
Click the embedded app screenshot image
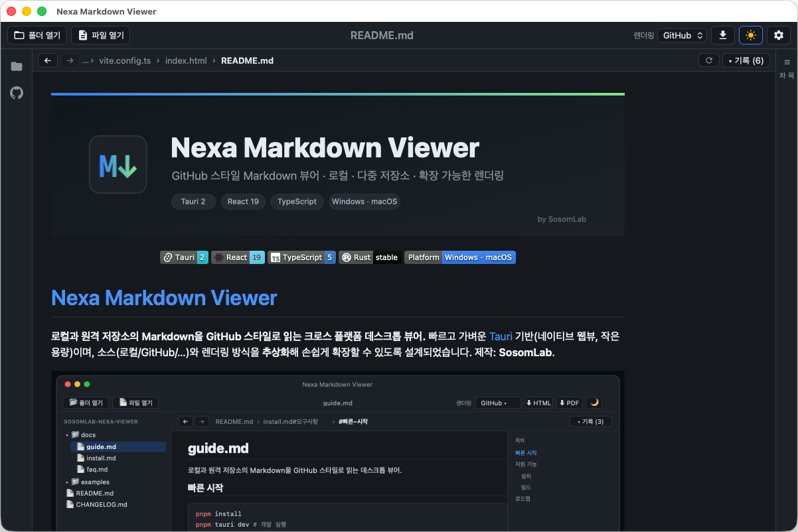pos(337,451)
